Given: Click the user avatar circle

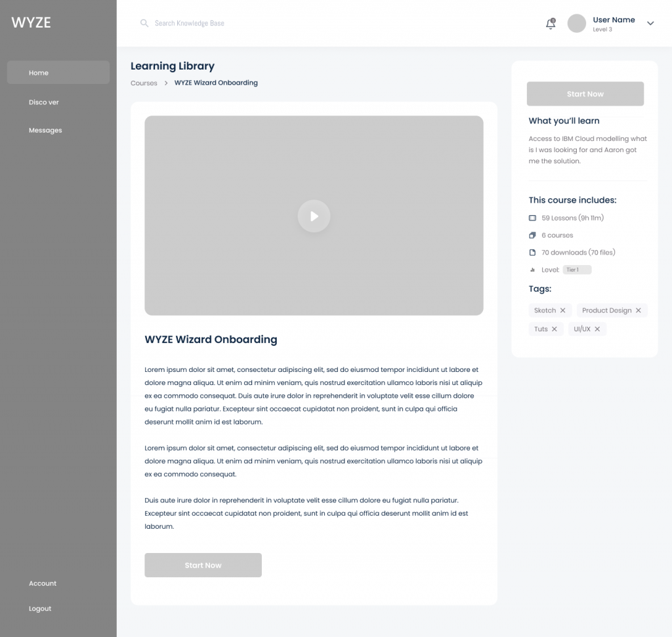Looking at the screenshot, I should [x=576, y=23].
